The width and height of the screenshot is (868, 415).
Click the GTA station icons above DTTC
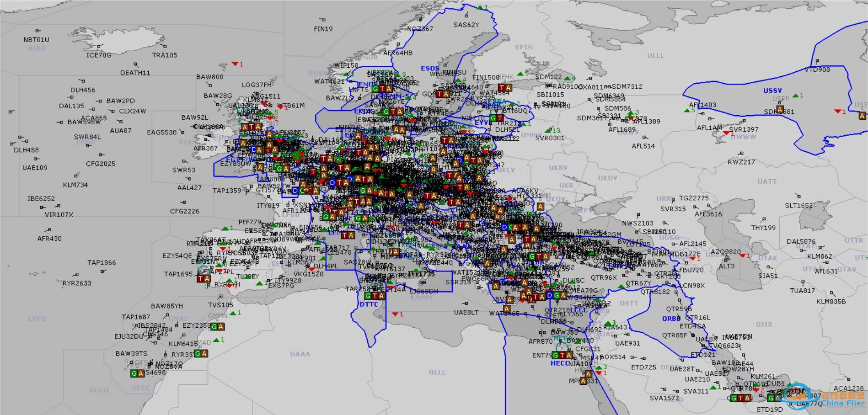(x=375, y=296)
